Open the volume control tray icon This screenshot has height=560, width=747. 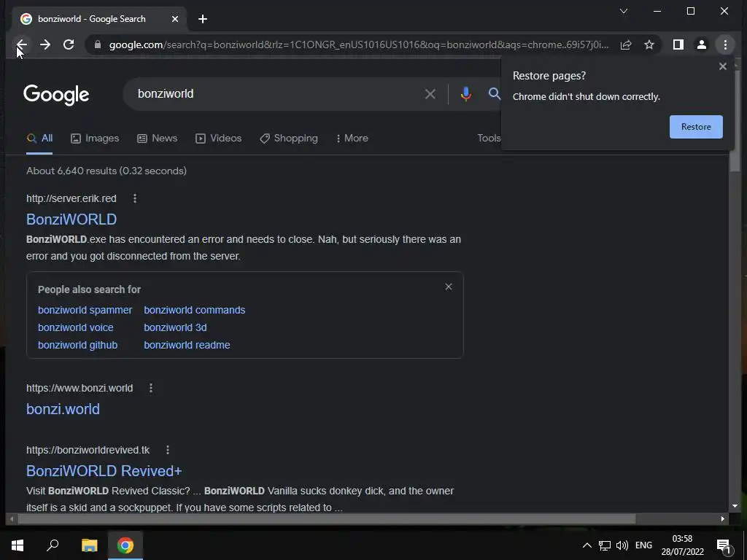pyautogui.click(x=622, y=545)
